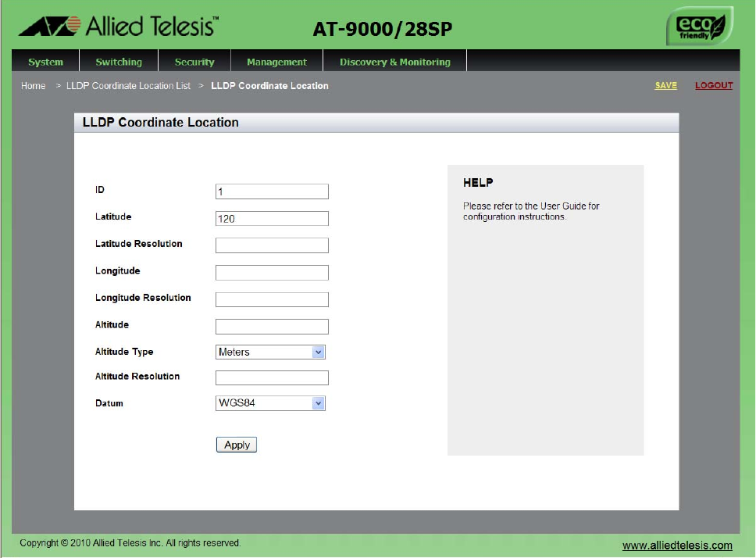
Task: Open www.alliedtelesis.com link
Action: 677,545
